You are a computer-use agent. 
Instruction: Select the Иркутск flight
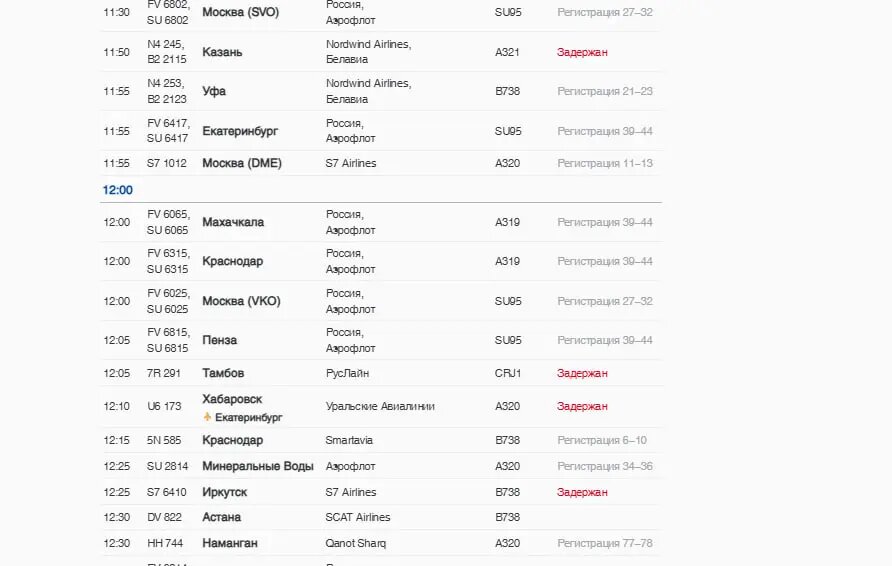pos(224,492)
